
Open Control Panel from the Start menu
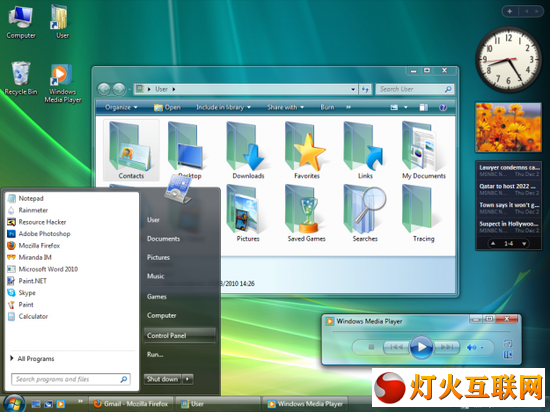(x=179, y=336)
